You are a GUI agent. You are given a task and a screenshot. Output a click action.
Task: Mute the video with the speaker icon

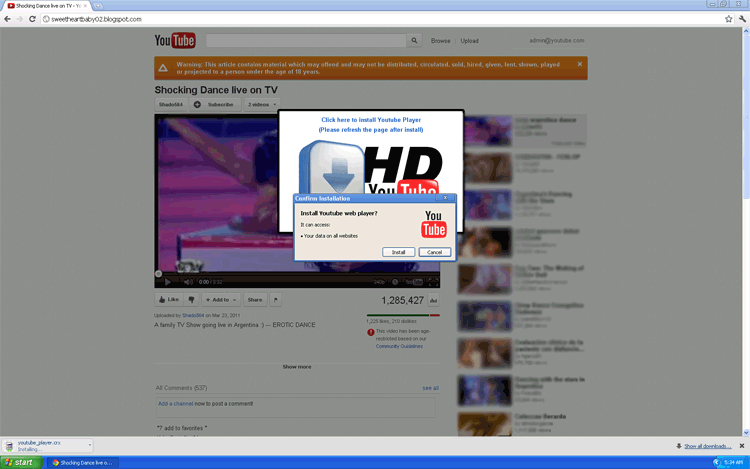click(187, 282)
